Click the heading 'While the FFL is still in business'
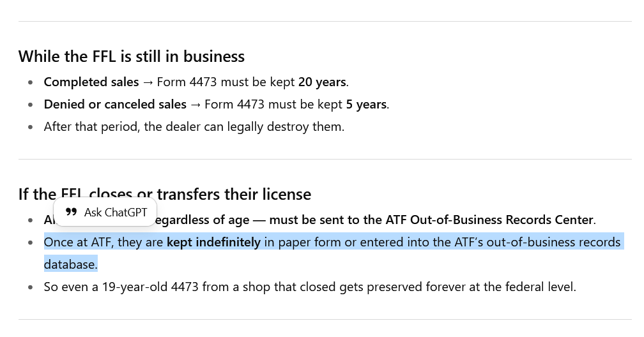Viewport: 644px width, 337px height. tap(132, 57)
